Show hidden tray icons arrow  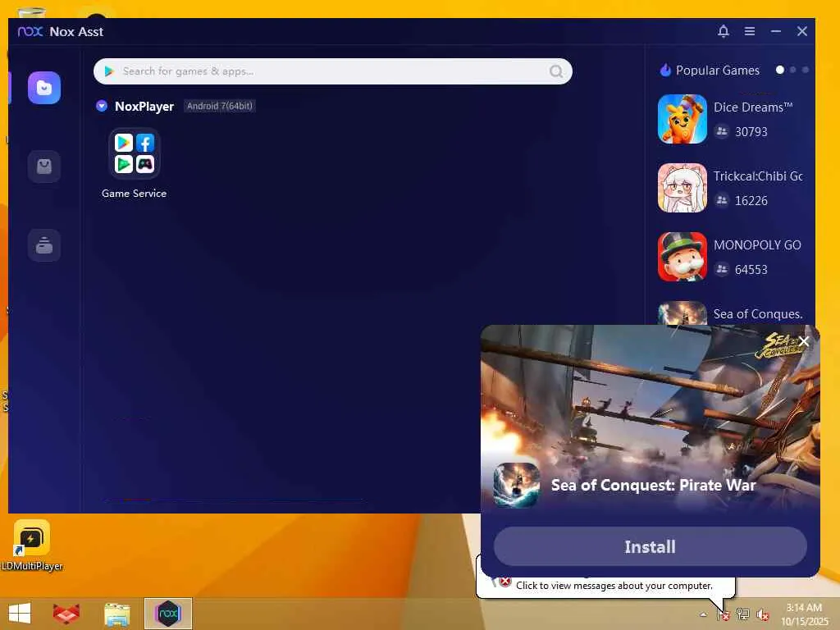(x=703, y=614)
